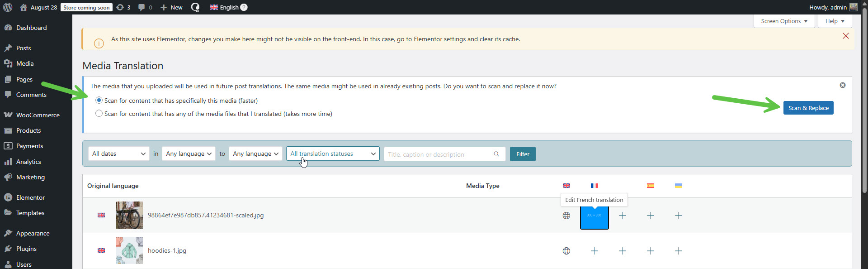Open WooCommerce in the sidebar menu
868x269 pixels.
(38, 115)
